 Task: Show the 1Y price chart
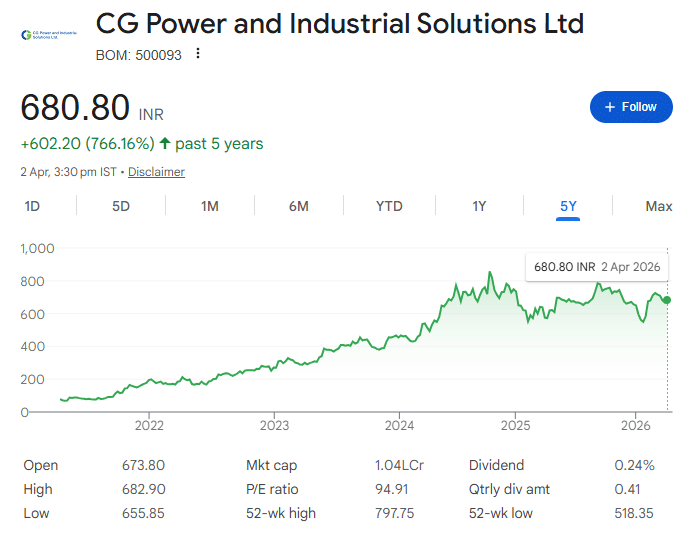[x=479, y=206]
